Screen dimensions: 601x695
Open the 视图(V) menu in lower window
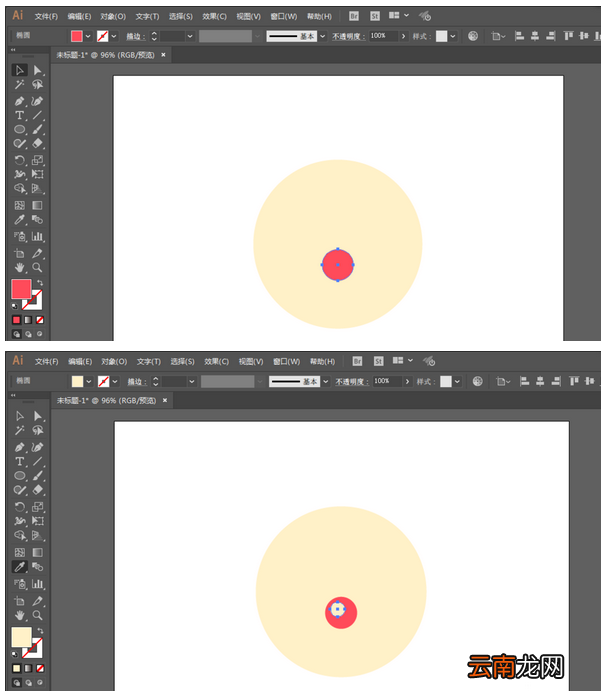251,362
